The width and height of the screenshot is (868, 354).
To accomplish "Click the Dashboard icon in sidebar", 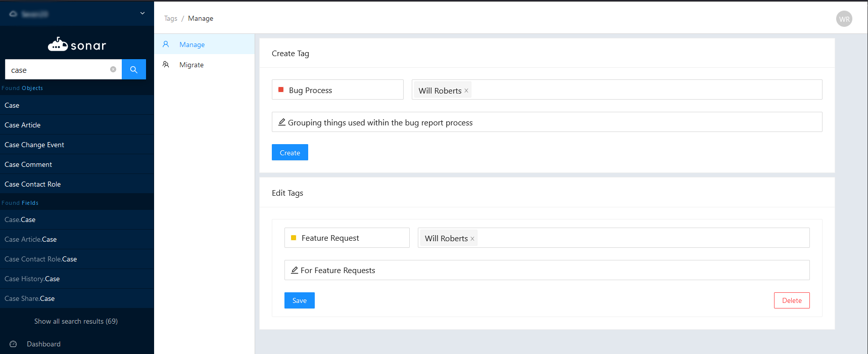I will [x=13, y=344].
